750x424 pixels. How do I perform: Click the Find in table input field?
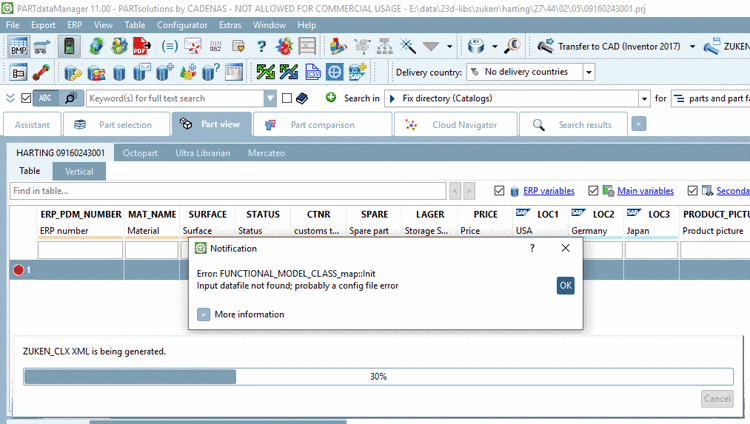point(228,191)
